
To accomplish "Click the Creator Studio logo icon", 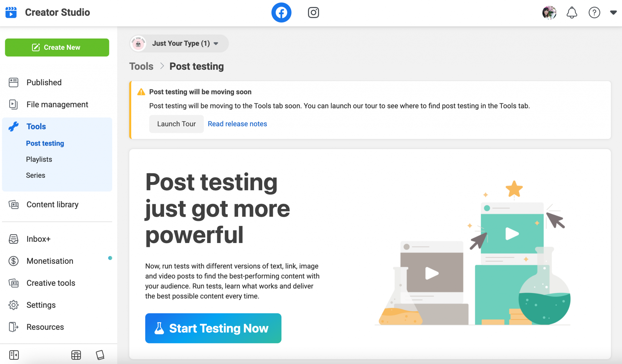I will tap(11, 12).
